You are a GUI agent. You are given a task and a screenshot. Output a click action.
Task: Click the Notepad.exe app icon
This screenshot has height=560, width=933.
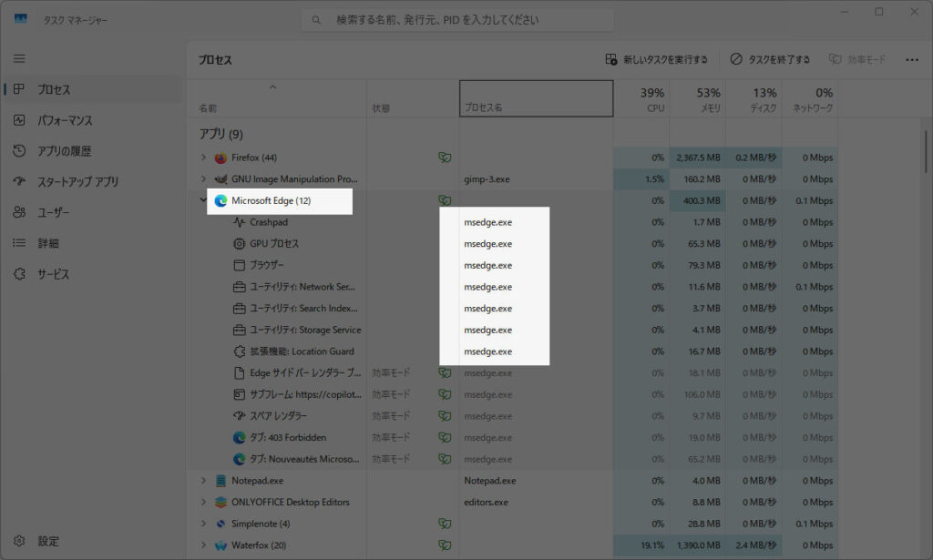click(x=220, y=481)
